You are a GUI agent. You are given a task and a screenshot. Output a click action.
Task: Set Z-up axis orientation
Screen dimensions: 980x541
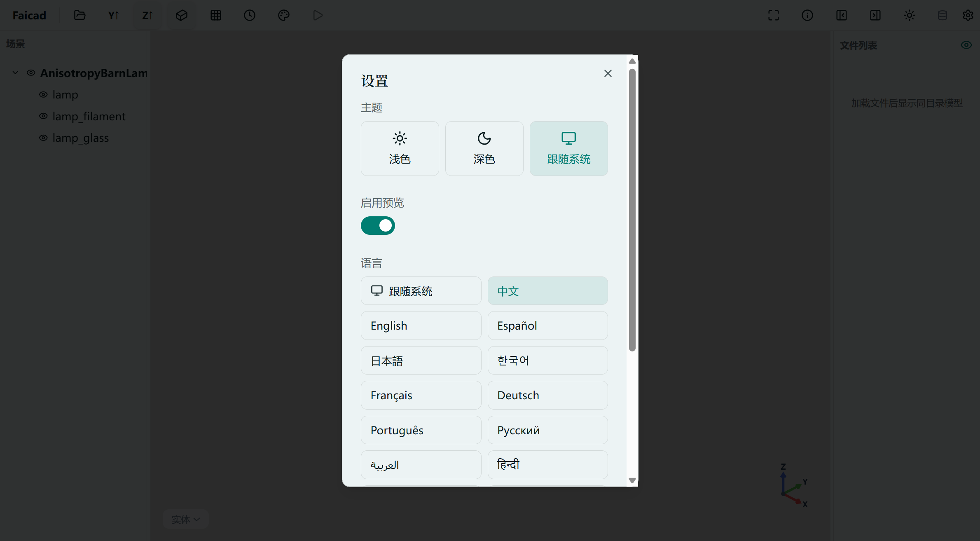(x=147, y=15)
